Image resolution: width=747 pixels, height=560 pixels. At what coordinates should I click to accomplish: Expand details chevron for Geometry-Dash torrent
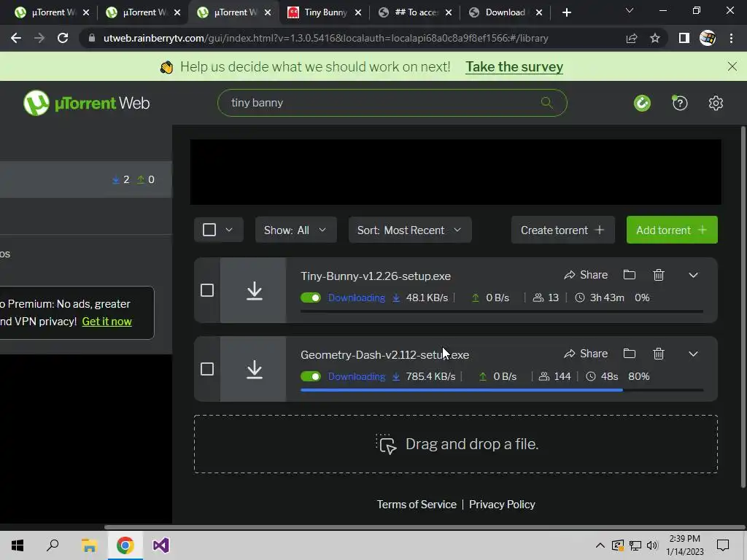click(693, 354)
